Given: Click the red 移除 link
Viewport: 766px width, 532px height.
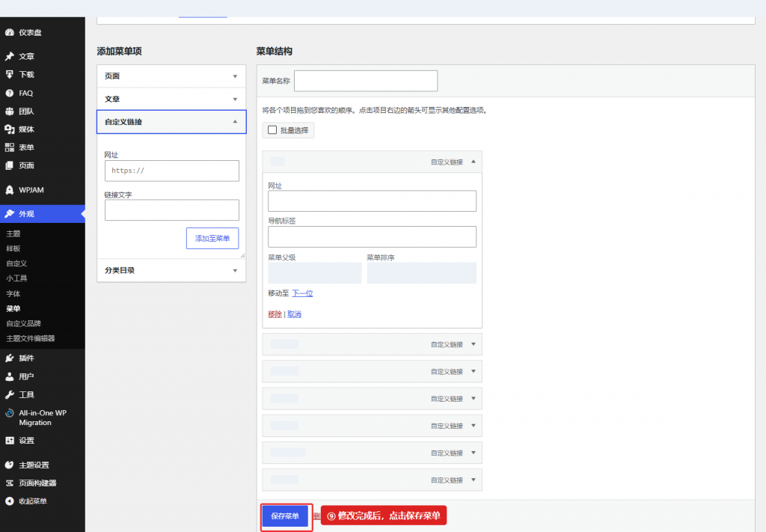Looking at the screenshot, I should pos(275,314).
